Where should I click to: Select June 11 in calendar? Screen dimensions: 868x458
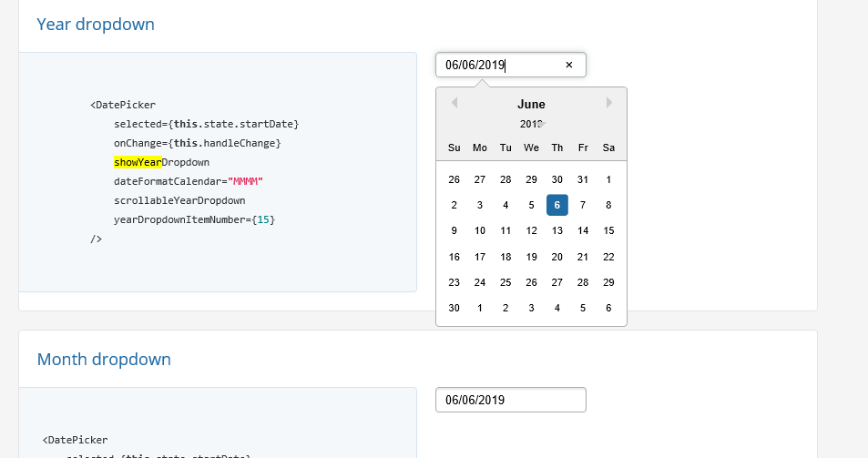(x=505, y=230)
